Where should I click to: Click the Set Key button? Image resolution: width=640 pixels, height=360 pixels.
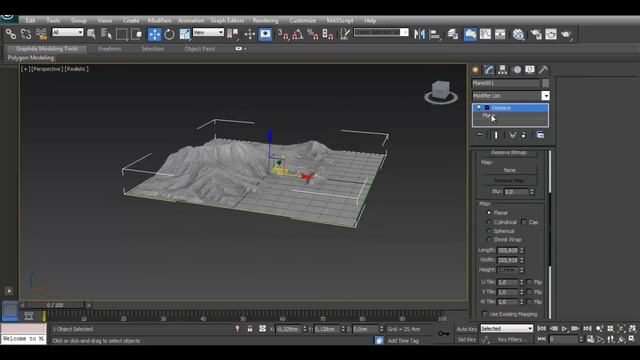(467, 340)
